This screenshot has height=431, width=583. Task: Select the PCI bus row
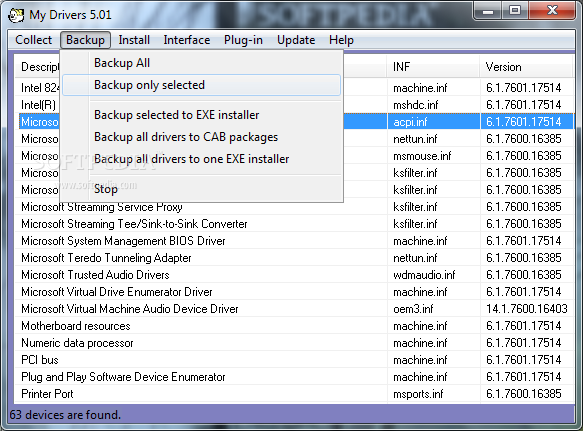click(294, 360)
